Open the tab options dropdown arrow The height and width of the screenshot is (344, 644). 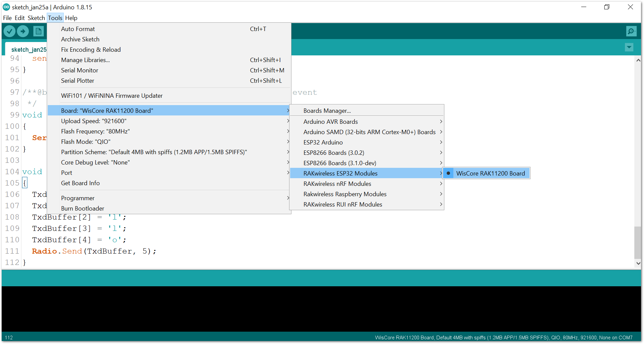tap(629, 47)
